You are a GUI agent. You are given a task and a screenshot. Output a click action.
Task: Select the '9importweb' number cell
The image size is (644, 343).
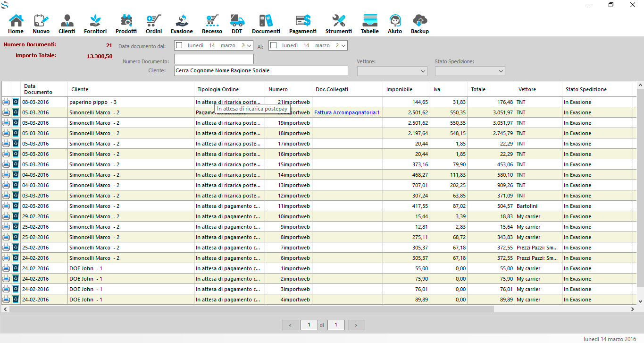pyautogui.click(x=288, y=227)
